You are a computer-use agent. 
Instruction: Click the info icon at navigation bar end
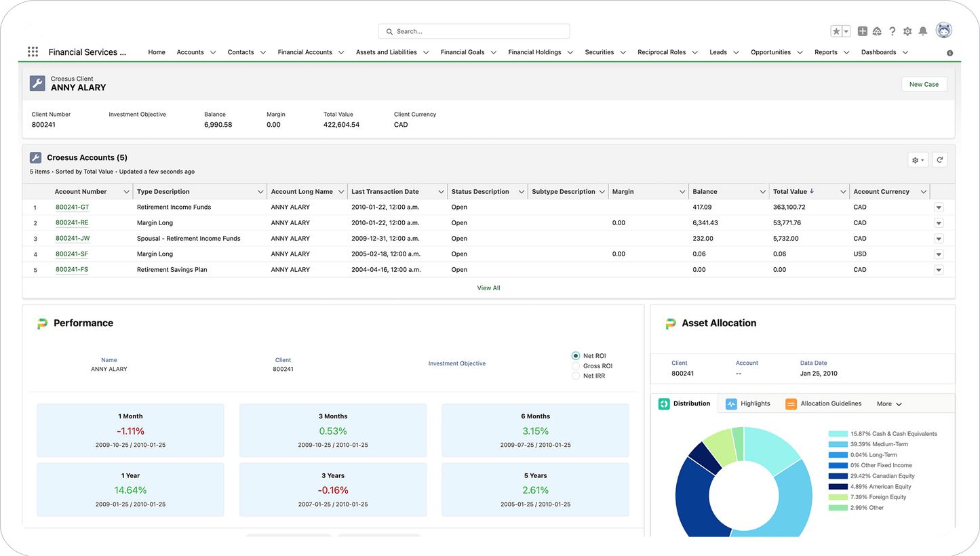[x=949, y=53]
